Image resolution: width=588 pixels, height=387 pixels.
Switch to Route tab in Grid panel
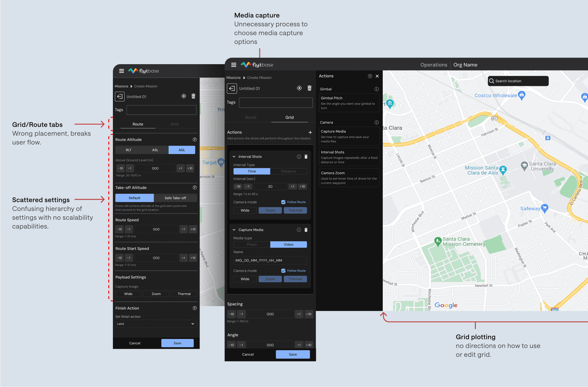pyautogui.click(x=251, y=117)
